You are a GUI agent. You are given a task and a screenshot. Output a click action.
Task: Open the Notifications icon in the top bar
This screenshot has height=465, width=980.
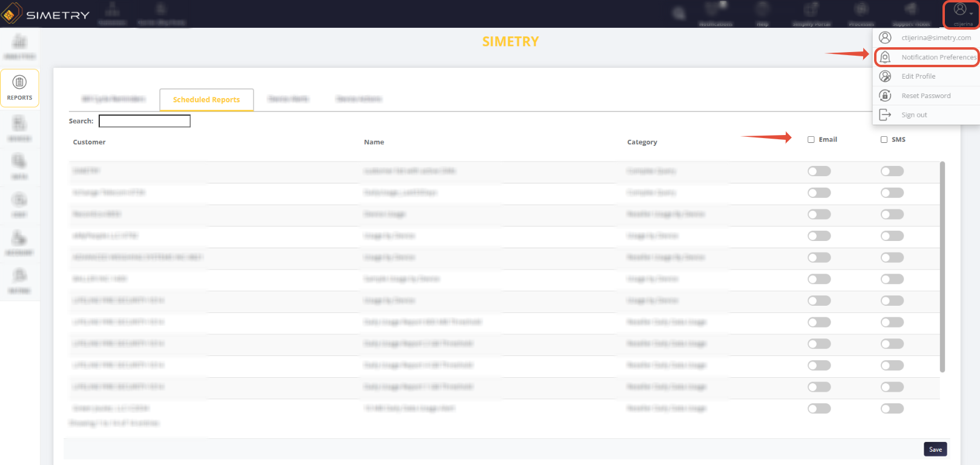pos(715,14)
